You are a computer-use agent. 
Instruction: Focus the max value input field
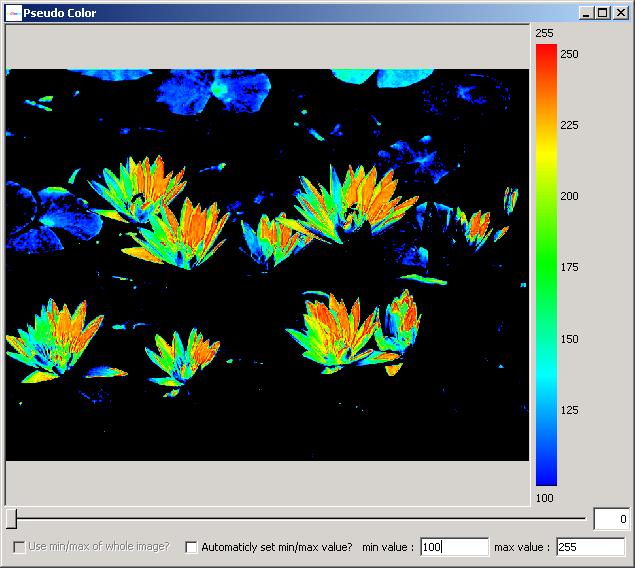590,547
